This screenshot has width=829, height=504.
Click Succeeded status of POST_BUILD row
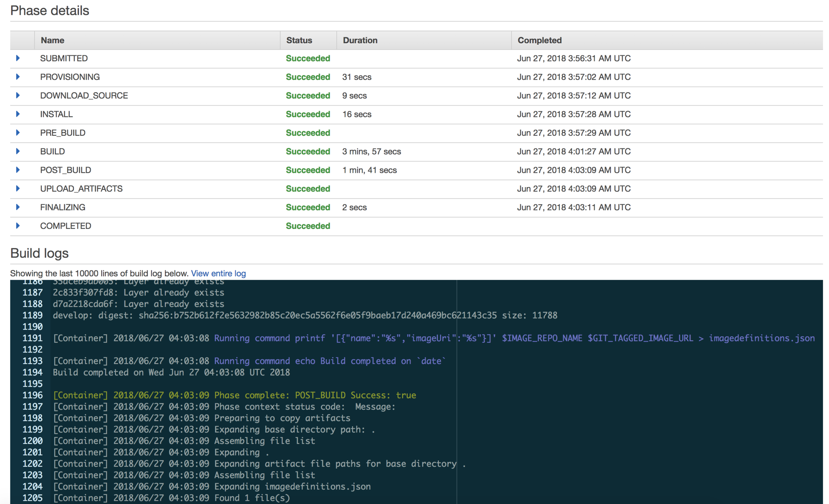pos(308,170)
